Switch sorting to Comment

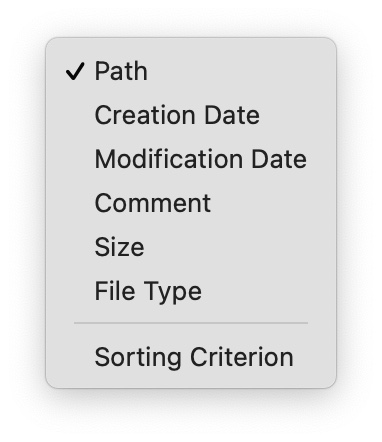pos(191,203)
